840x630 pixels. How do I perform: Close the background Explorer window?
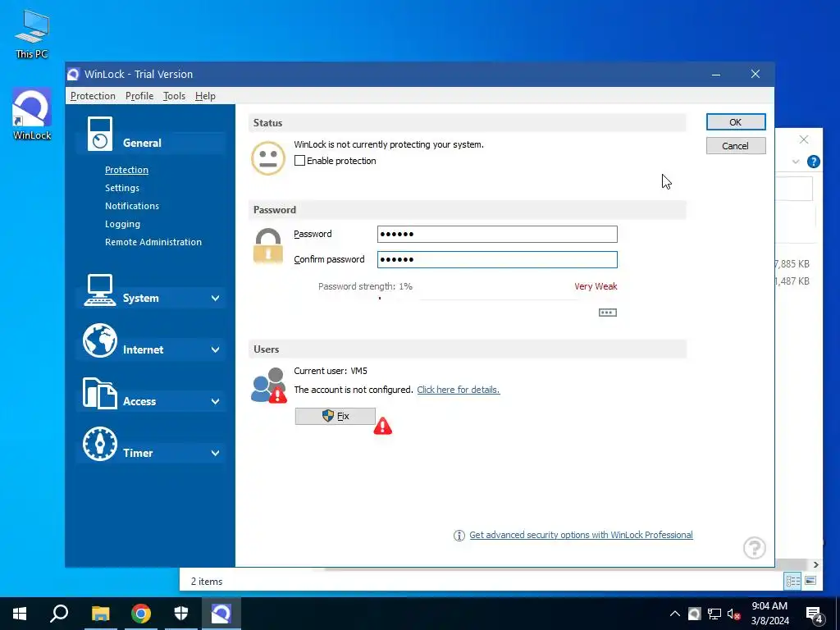coord(804,139)
